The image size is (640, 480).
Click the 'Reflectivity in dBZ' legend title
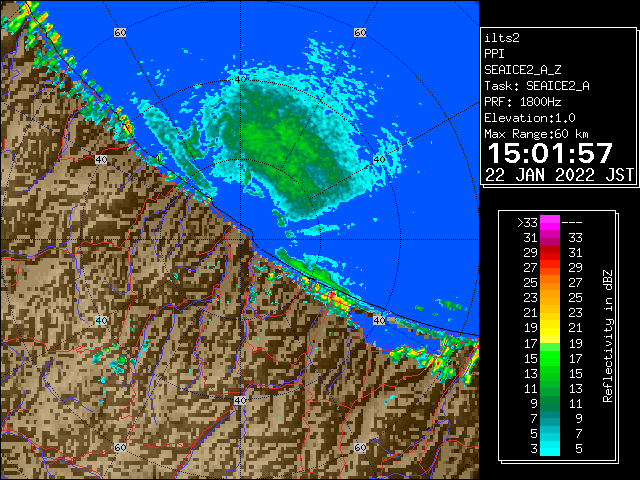tap(608, 336)
